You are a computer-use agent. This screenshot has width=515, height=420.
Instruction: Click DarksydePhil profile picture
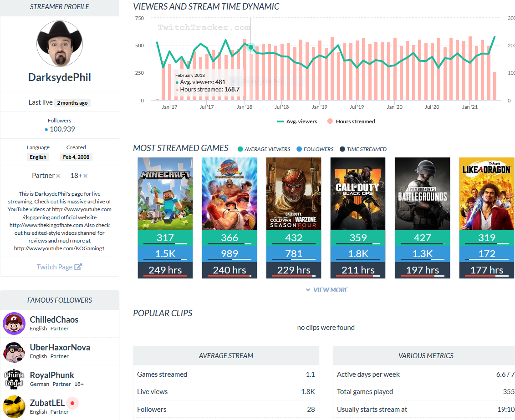[60, 44]
